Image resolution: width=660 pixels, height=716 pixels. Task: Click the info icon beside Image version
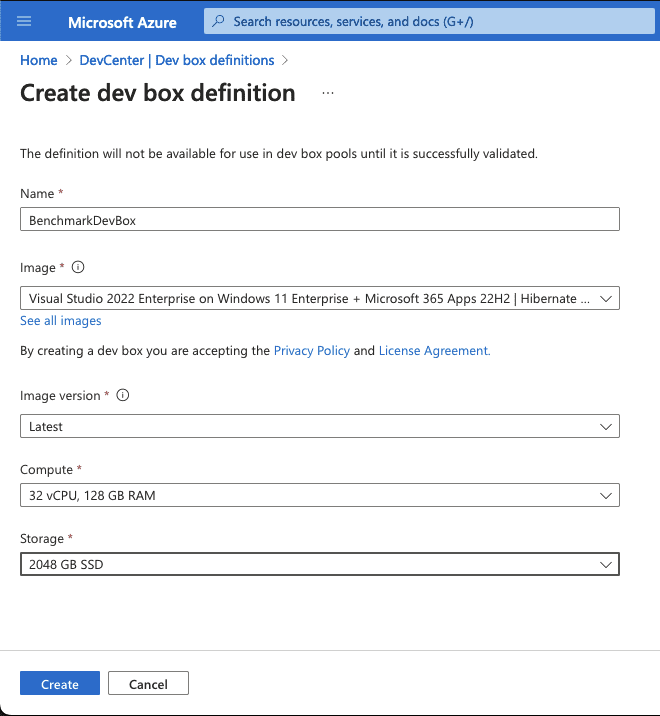tap(123, 396)
